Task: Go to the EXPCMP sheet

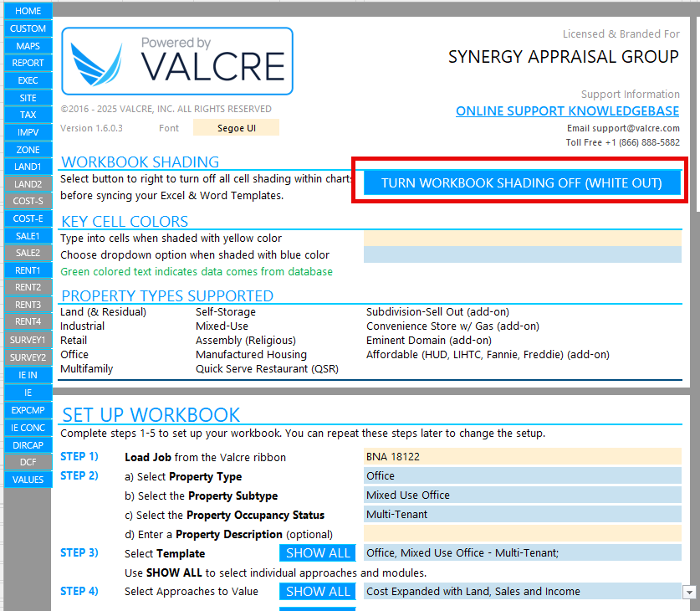Action: [x=28, y=410]
